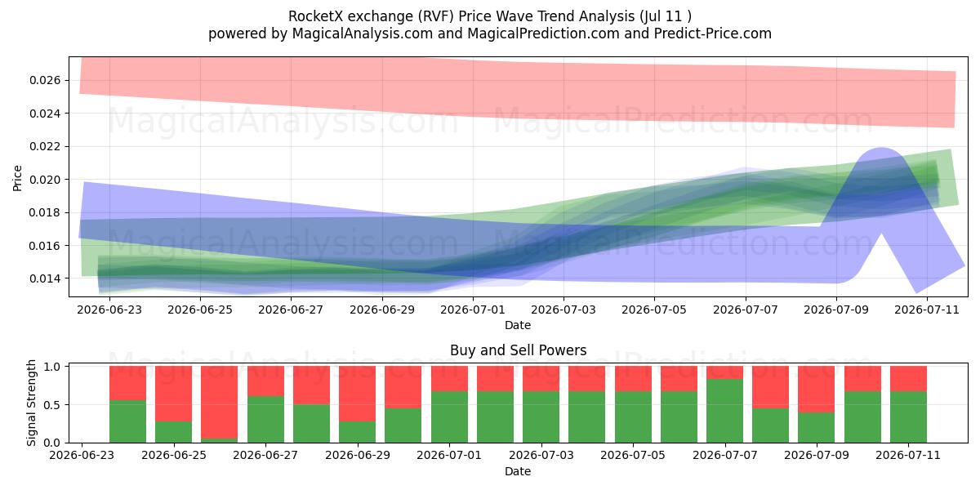Click the green buy bar for 2026-07-10
The height and width of the screenshot is (490, 980).
pos(862,417)
